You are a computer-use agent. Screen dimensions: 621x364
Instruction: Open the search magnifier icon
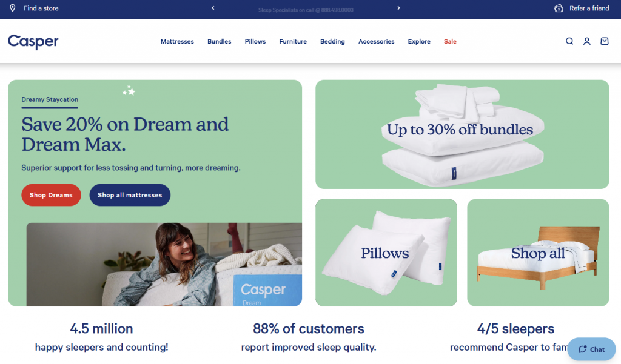[569, 41]
